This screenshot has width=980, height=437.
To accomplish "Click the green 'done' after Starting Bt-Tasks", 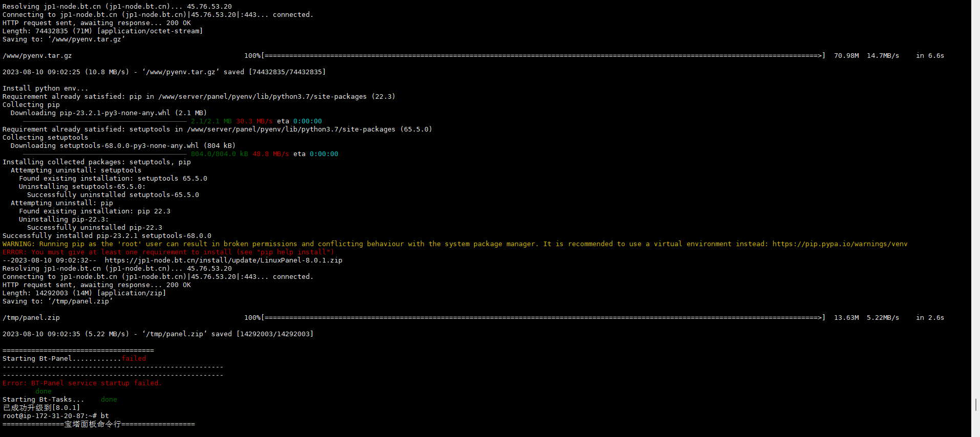I will tap(109, 400).
